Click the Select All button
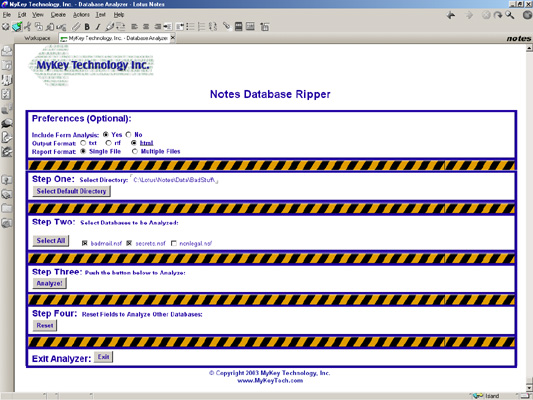The width and height of the screenshot is (533, 400). point(51,241)
